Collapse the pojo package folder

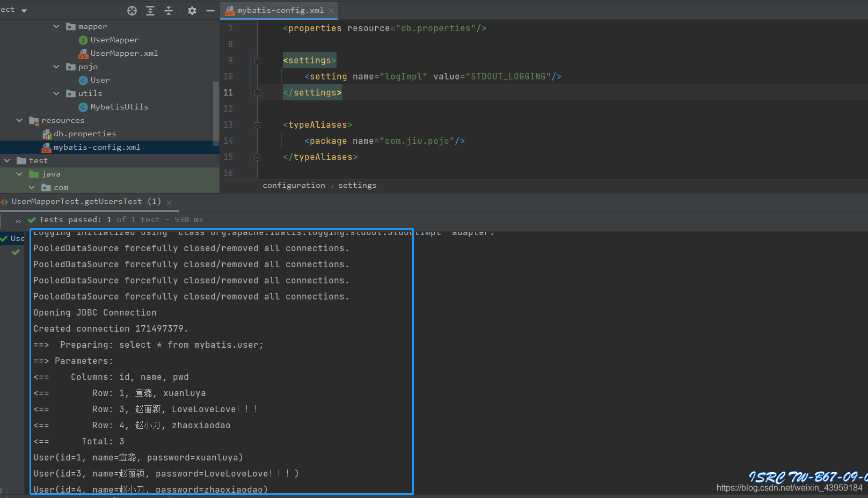56,67
